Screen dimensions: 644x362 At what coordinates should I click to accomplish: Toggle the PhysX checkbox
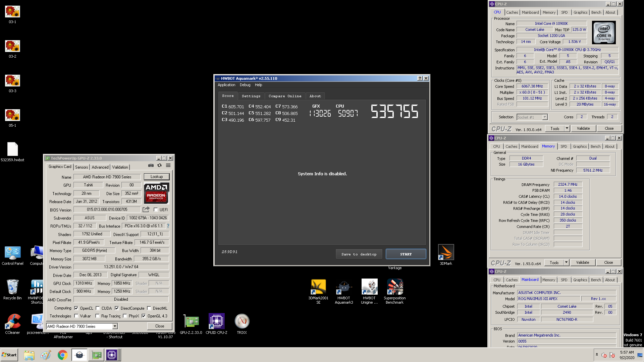pos(125,316)
